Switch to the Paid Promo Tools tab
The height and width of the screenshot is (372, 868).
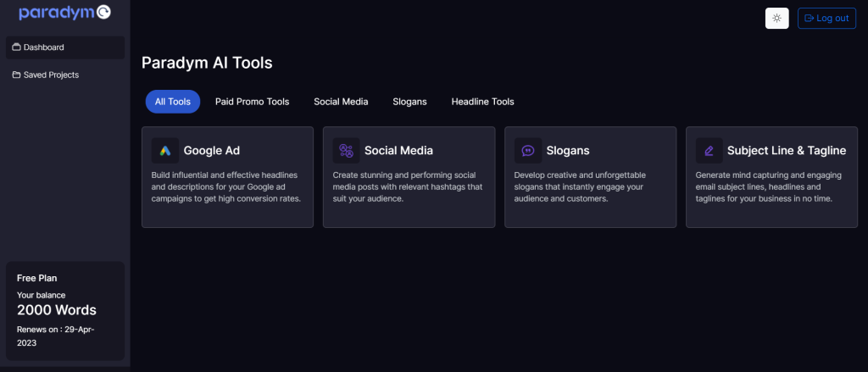point(253,102)
